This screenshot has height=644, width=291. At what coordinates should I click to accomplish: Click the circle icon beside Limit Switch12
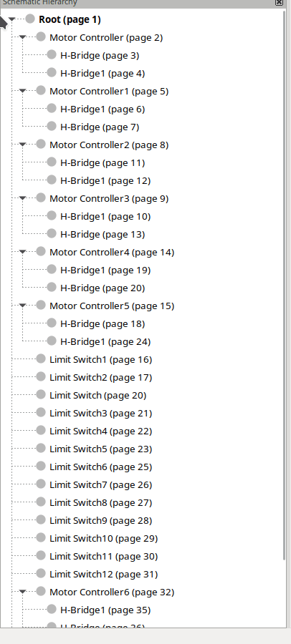point(41,573)
